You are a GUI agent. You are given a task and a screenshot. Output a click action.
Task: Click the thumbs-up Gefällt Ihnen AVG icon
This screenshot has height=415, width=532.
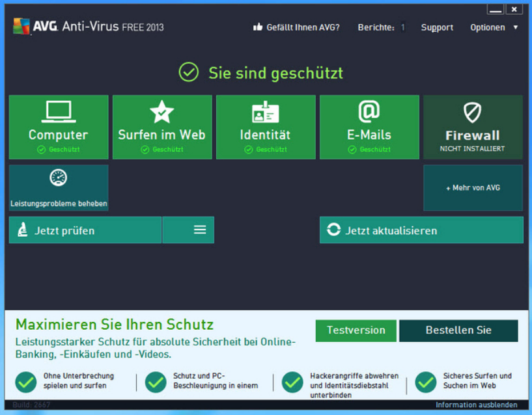tap(257, 27)
